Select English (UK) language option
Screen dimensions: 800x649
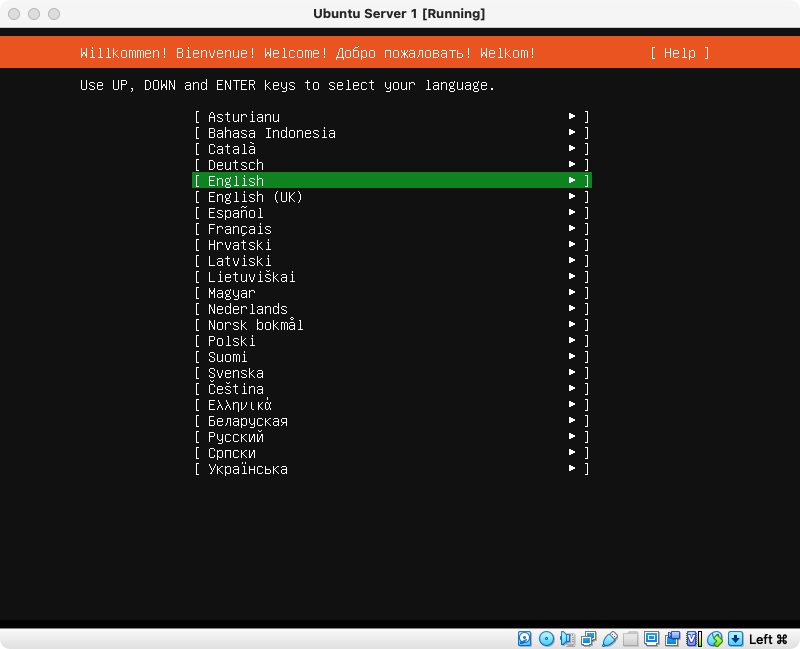pos(255,197)
